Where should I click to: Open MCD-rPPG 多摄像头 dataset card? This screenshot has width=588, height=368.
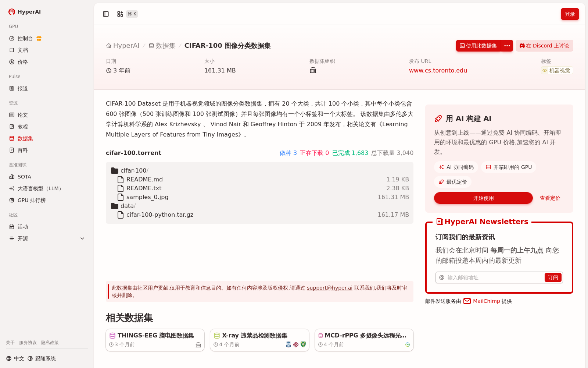364,340
